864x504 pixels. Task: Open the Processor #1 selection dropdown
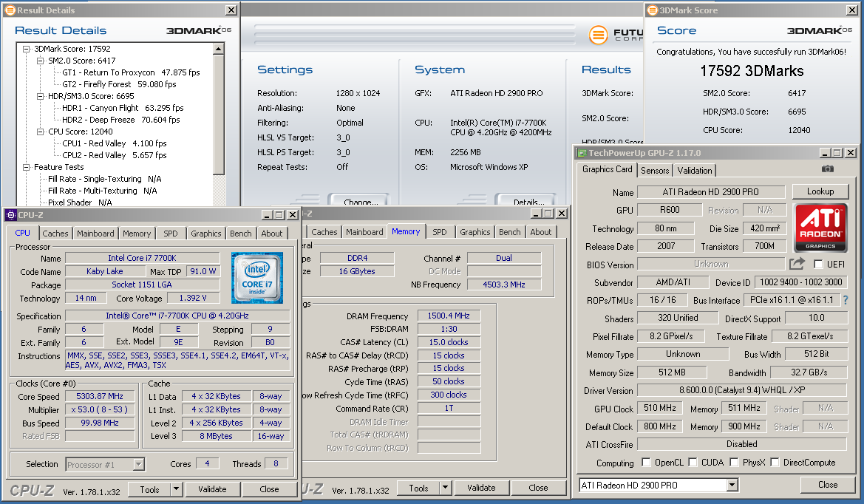[x=139, y=464]
